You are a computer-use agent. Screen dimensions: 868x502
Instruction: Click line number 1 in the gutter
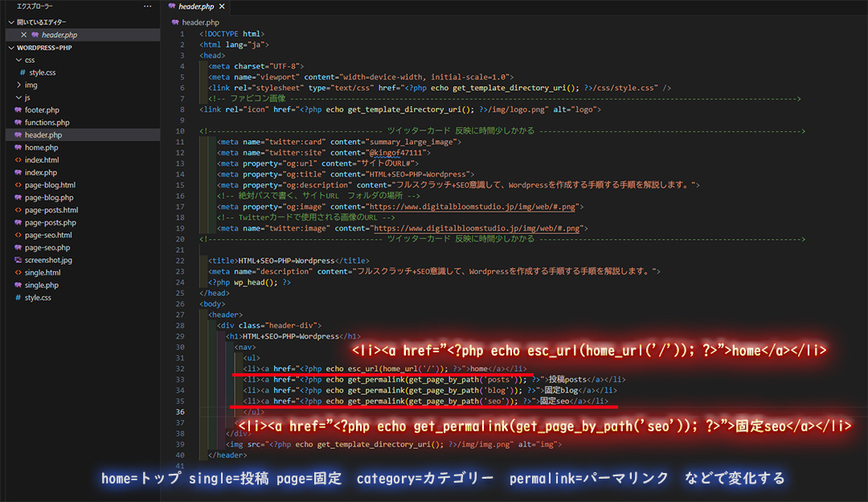pos(182,34)
